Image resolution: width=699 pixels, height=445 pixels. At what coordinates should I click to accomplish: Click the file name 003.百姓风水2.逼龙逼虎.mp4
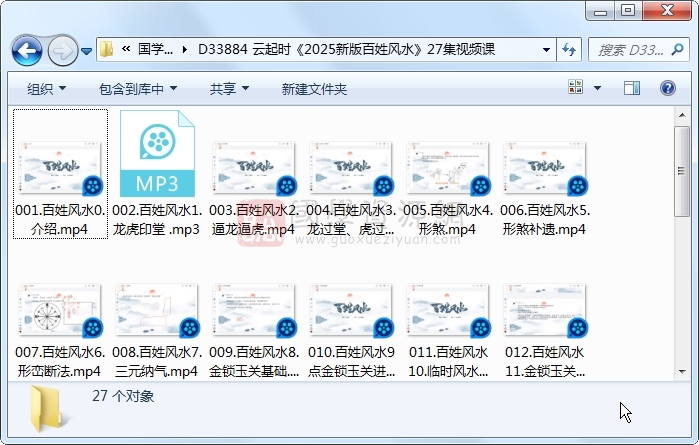254,219
